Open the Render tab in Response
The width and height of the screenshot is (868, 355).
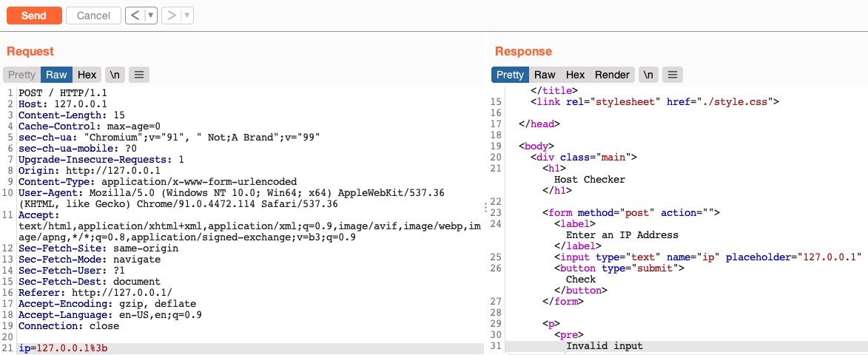[612, 75]
